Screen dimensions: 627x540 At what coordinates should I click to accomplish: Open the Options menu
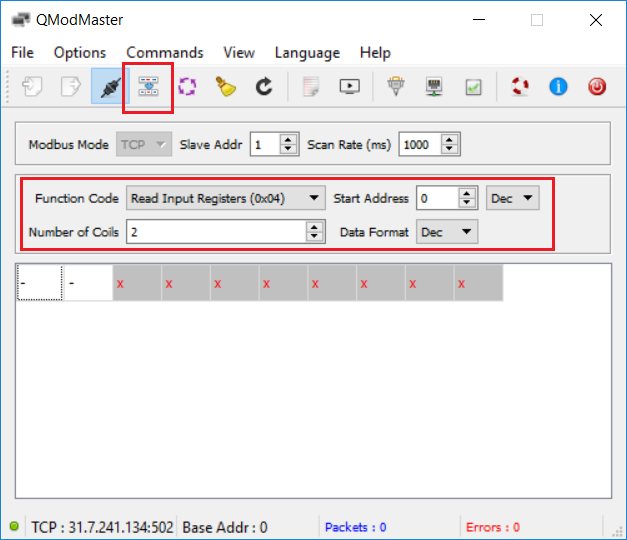(80, 52)
